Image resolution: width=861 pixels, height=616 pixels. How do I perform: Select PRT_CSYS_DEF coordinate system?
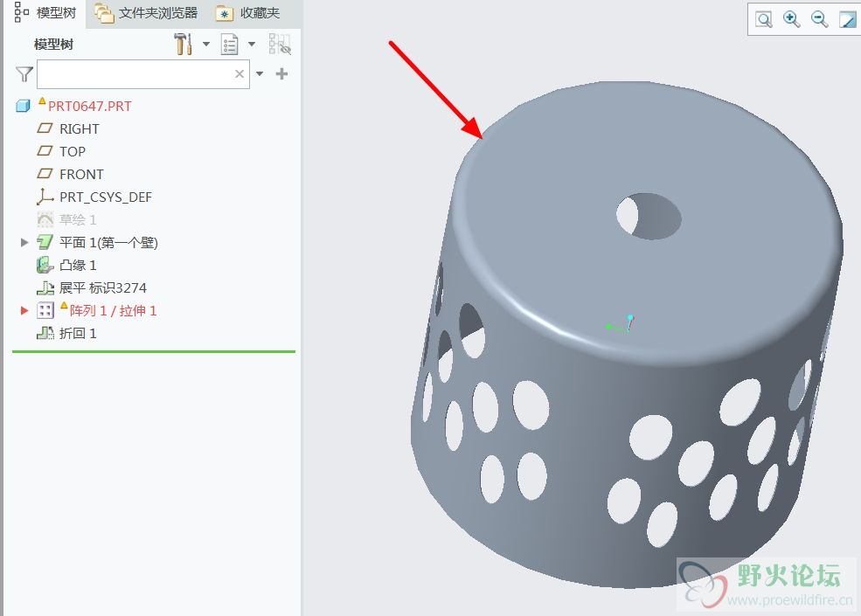106,197
